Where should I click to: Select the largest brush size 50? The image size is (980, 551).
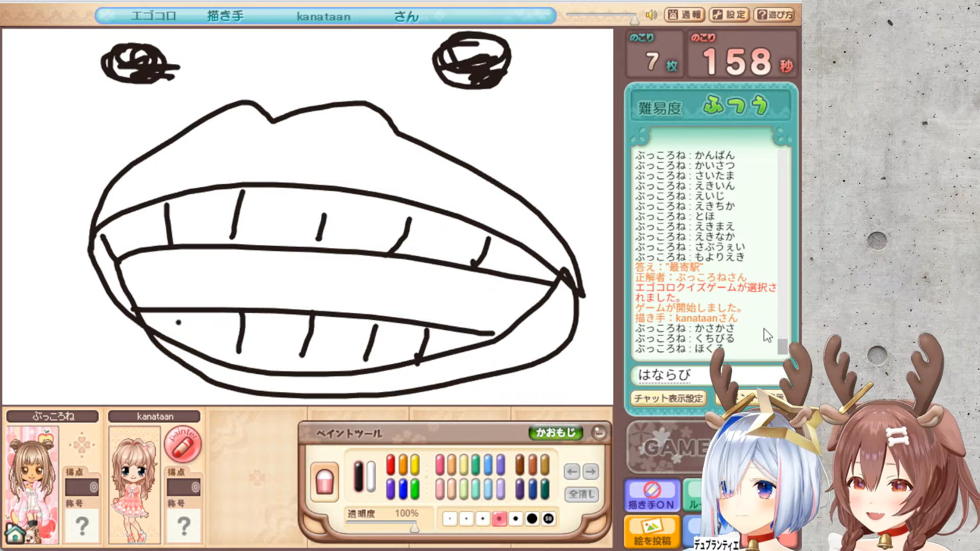coord(548,519)
